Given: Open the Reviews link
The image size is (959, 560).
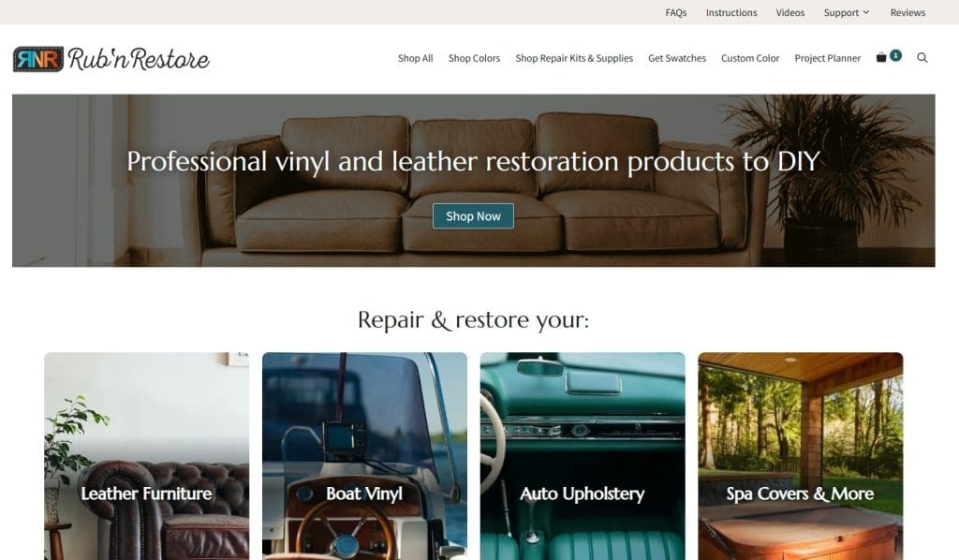Looking at the screenshot, I should pos(907,12).
